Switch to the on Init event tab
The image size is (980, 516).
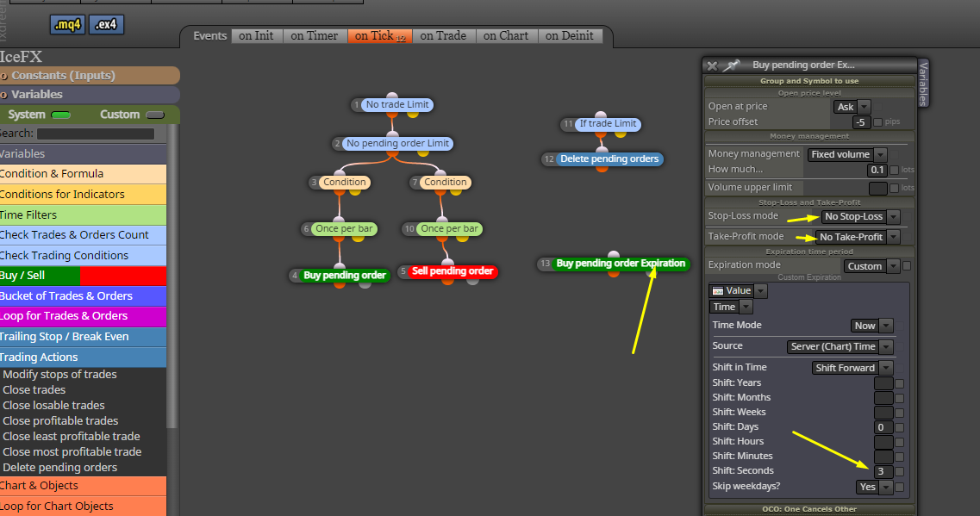(x=256, y=36)
